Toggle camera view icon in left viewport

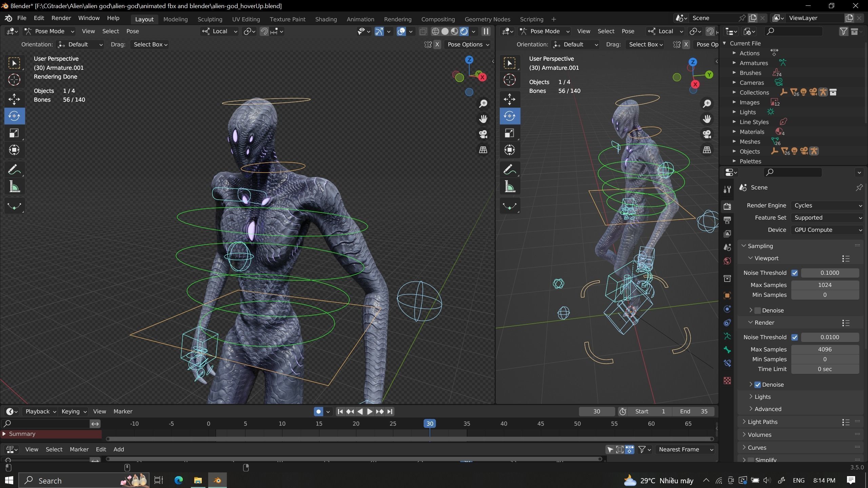[x=483, y=134]
